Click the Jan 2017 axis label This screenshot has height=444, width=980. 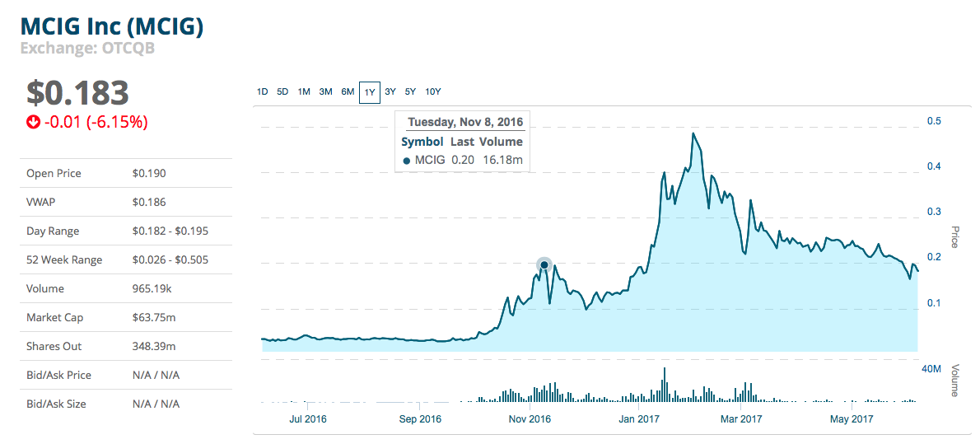[x=641, y=419]
